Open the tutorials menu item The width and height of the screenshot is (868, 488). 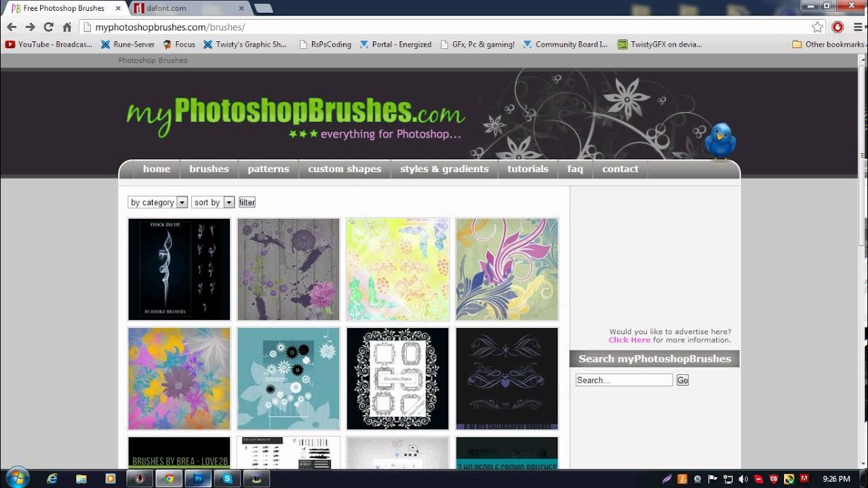(528, 169)
